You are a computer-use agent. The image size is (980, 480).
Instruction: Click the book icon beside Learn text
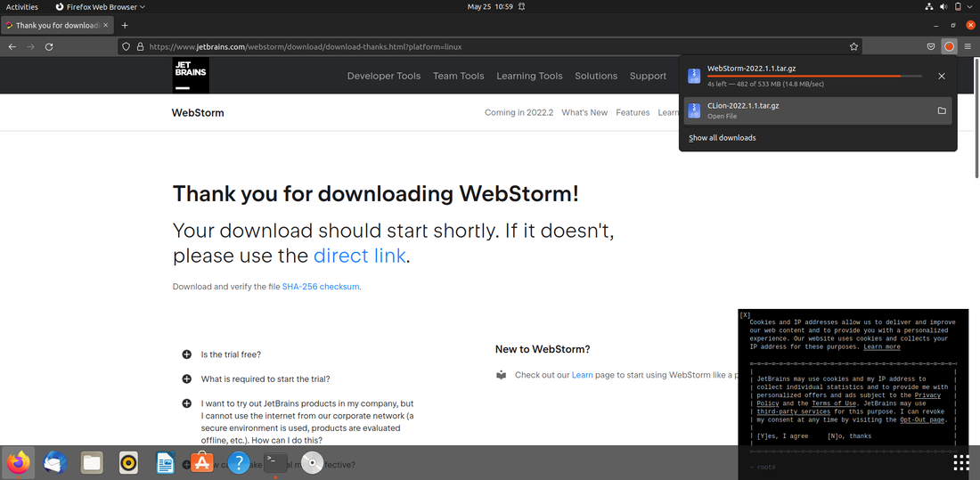point(502,375)
